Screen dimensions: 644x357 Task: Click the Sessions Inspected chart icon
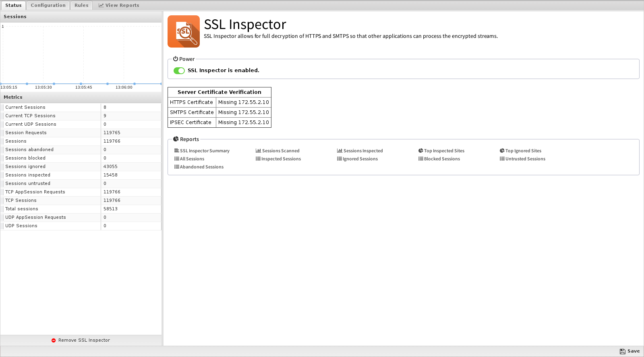340,151
